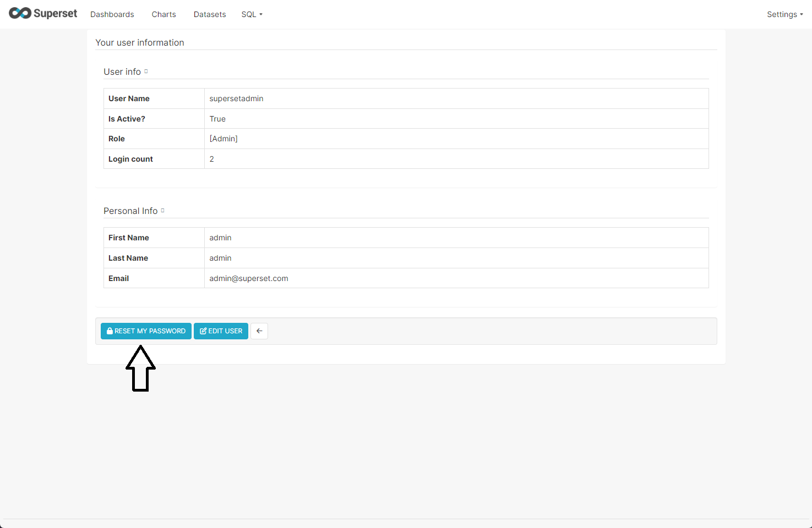Click the User Name label cell
Viewport: 812px width, 528px height.
point(154,98)
